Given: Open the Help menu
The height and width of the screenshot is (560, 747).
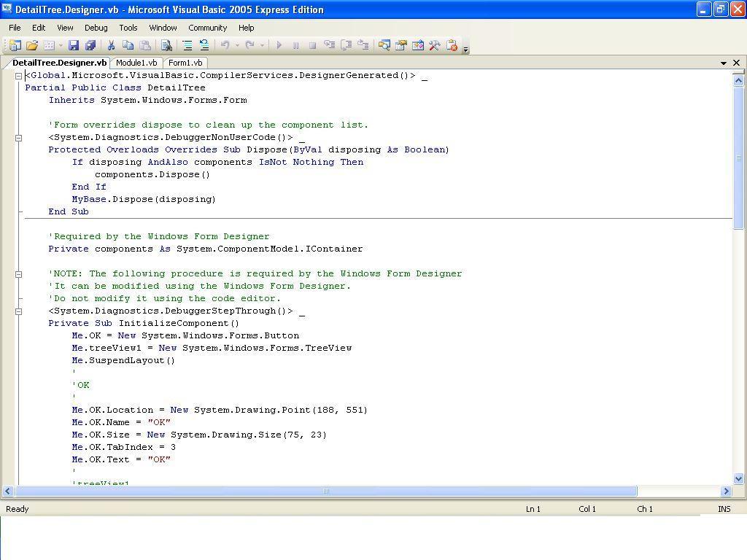Looking at the screenshot, I should pyautogui.click(x=247, y=28).
